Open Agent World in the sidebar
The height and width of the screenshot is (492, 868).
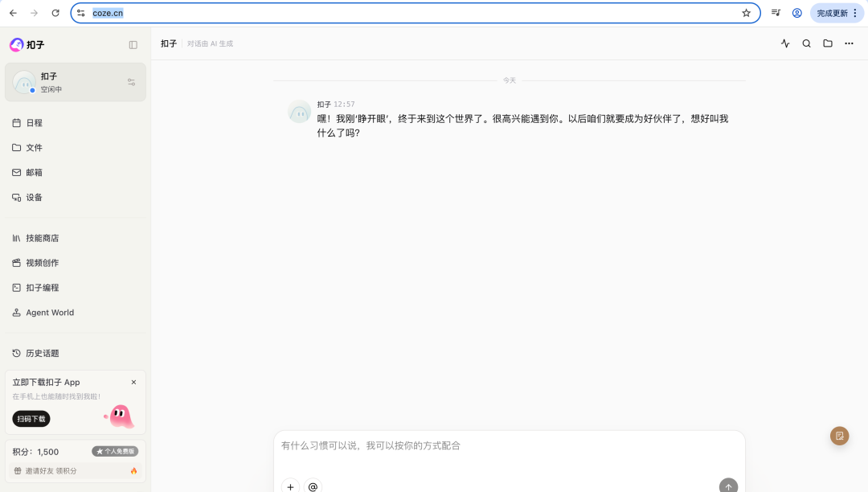pyautogui.click(x=76, y=313)
